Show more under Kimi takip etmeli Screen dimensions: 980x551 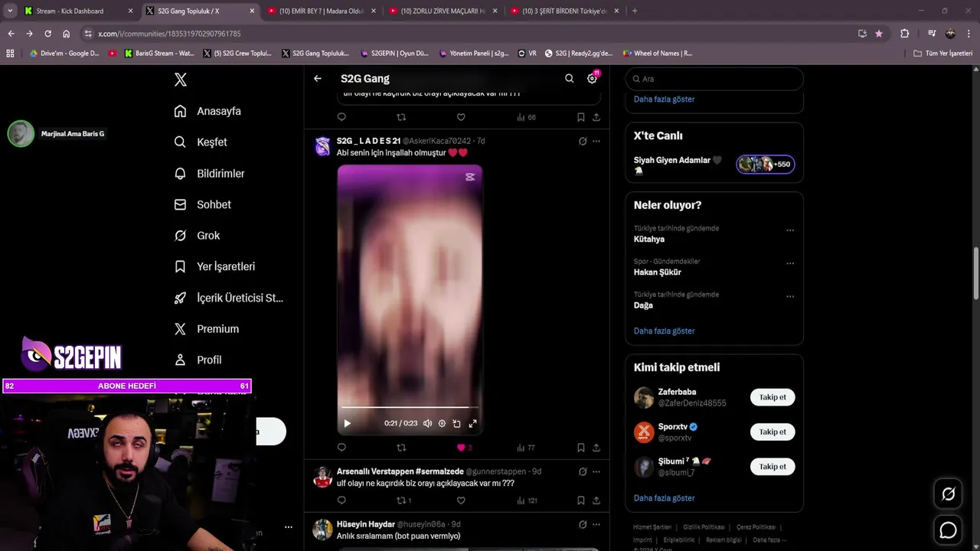click(x=664, y=498)
